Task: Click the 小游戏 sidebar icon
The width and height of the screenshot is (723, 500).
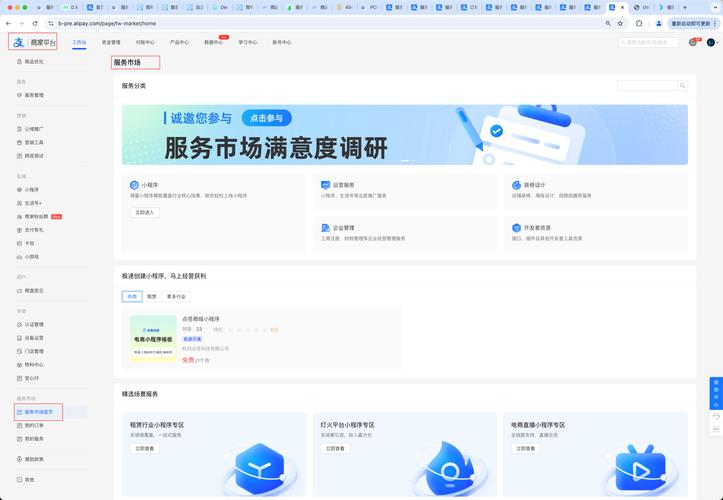Action: 19,256
